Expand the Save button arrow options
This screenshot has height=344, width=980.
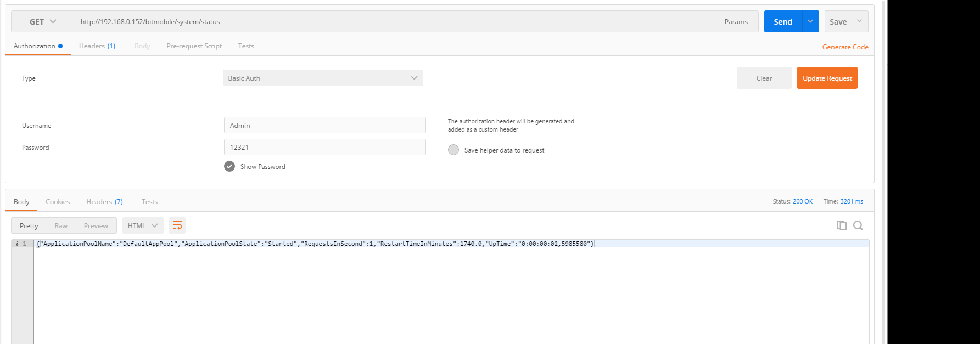point(859,21)
